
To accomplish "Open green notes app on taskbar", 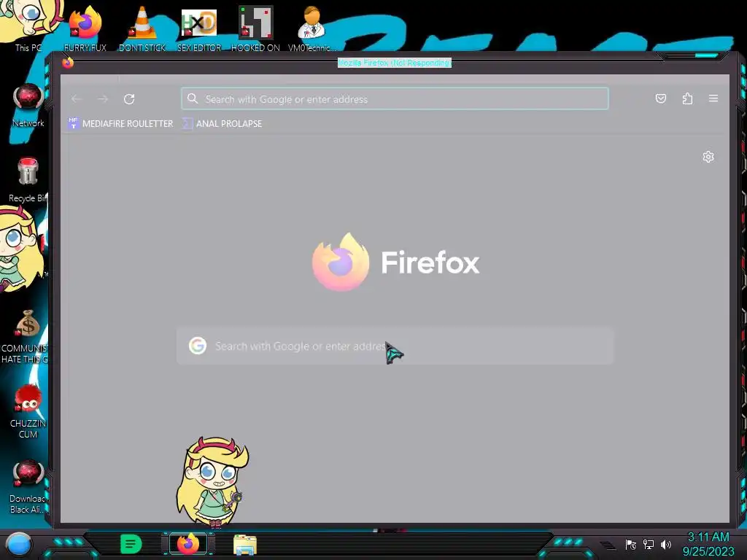I will pyautogui.click(x=131, y=544).
